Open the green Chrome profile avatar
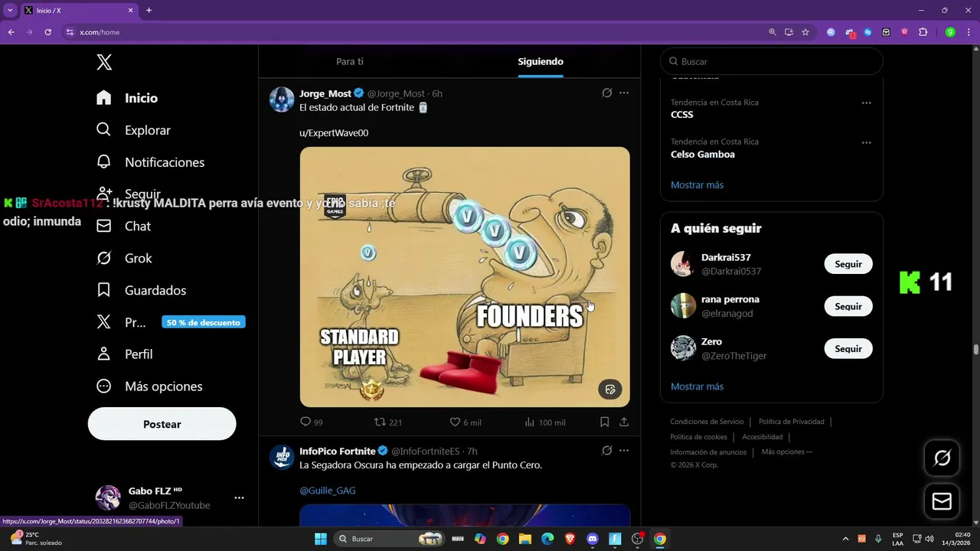Image resolution: width=980 pixels, height=551 pixels. 950,32
